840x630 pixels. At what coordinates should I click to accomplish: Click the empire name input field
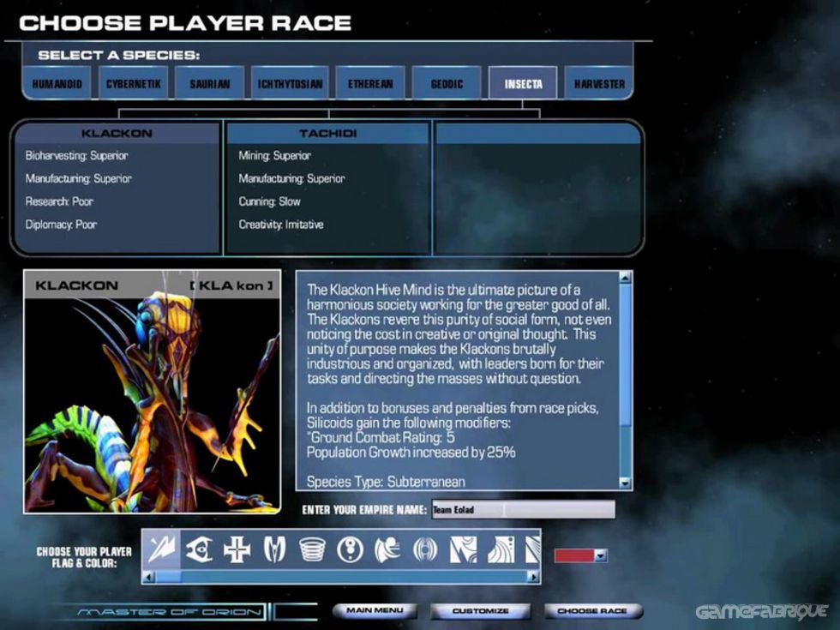523,509
